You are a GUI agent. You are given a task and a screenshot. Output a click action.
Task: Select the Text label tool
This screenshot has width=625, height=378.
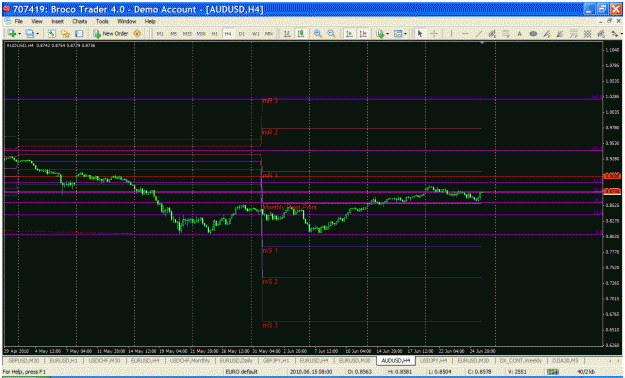coord(519,34)
